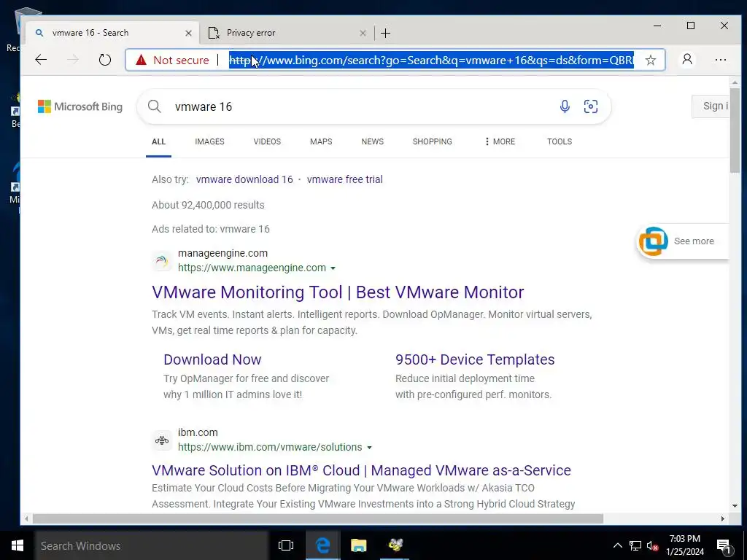
Task: Click the Sign in button
Action: click(711, 106)
